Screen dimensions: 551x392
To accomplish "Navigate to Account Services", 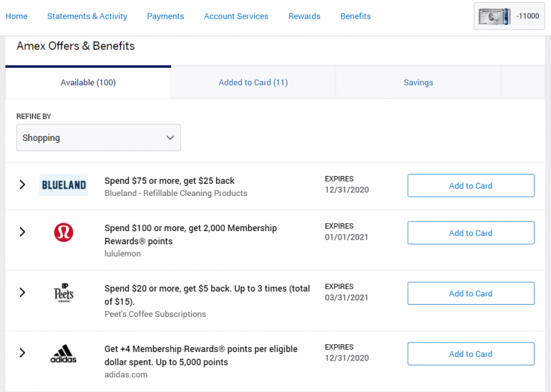I will click(x=236, y=16).
